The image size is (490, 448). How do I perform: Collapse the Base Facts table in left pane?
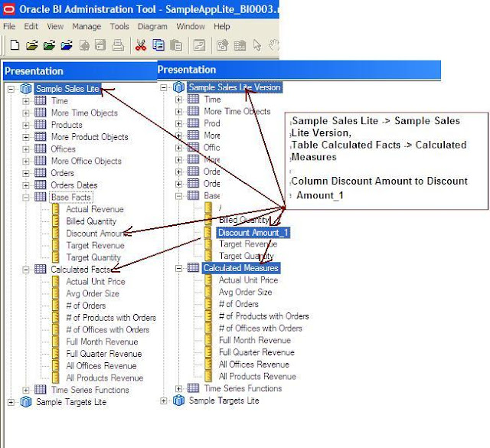click(26, 198)
